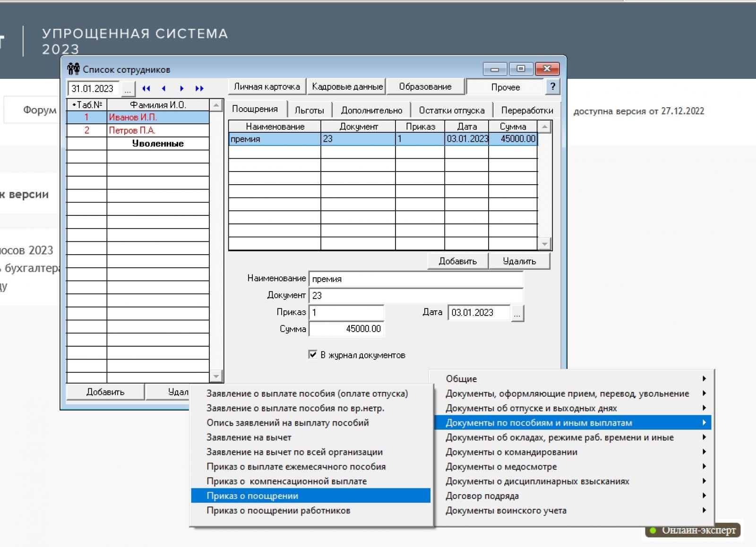Go to next record arrow

181,88
